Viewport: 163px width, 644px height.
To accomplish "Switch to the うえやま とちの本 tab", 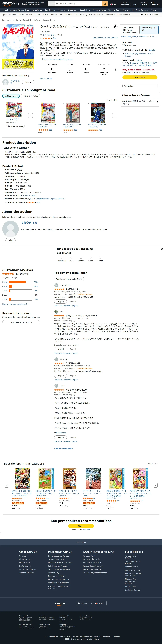I will pyautogui.click(x=31, y=96).
